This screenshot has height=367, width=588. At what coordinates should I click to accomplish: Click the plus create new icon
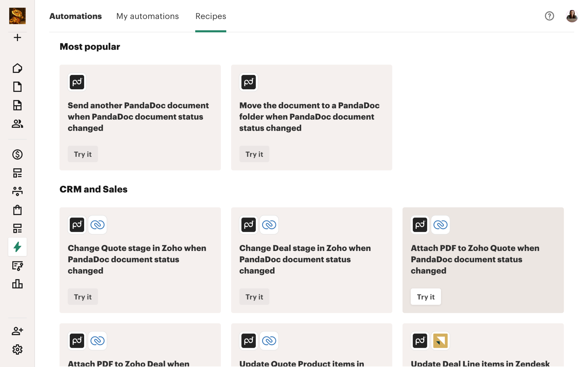click(x=17, y=38)
